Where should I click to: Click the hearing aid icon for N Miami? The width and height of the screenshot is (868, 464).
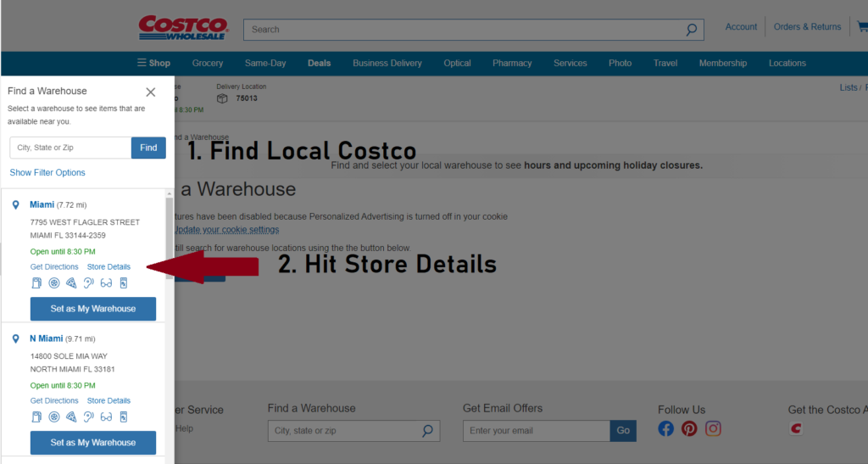pyautogui.click(x=88, y=417)
